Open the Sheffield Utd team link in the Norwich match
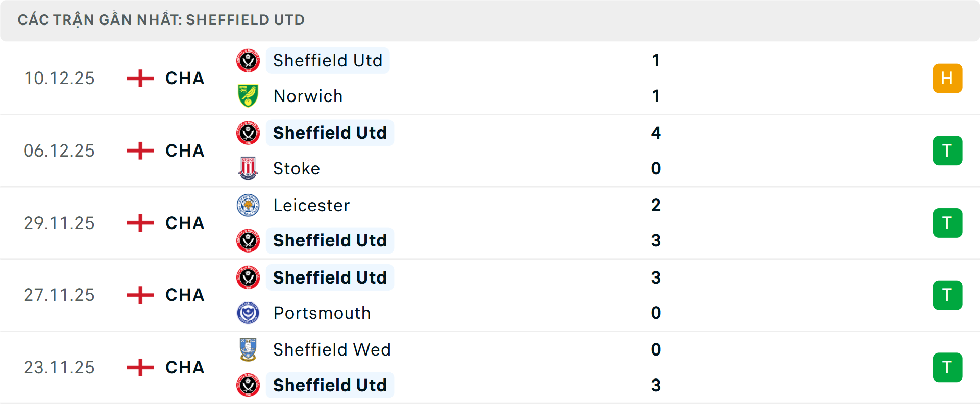This screenshot has width=980, height=404. pos(328,60)
